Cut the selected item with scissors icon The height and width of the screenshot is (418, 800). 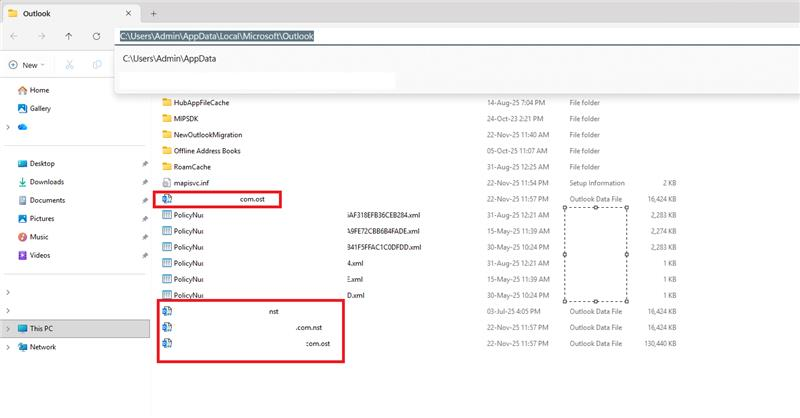click(x=69, y=65)
